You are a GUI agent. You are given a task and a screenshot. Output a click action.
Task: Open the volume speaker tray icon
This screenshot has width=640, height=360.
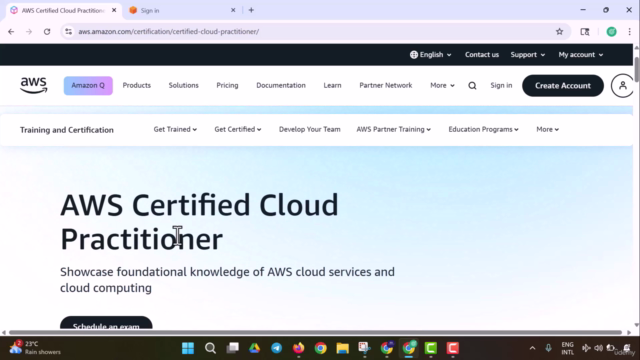point(598,348)
